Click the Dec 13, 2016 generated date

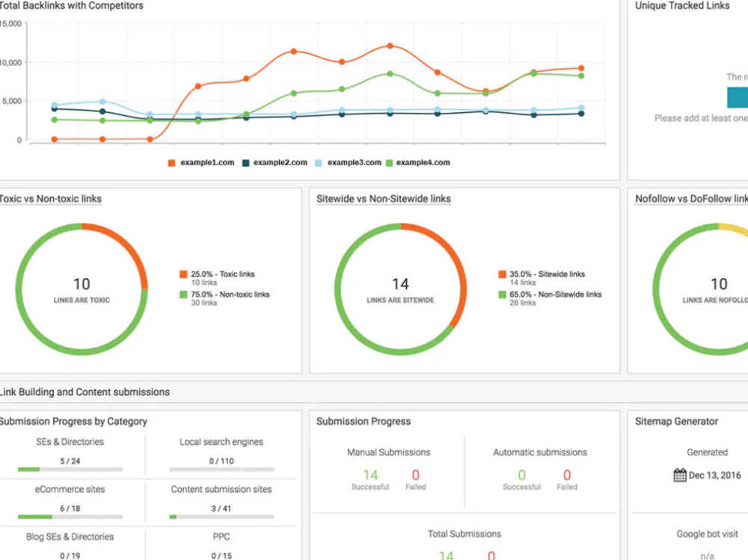click(x=714, y=475)
